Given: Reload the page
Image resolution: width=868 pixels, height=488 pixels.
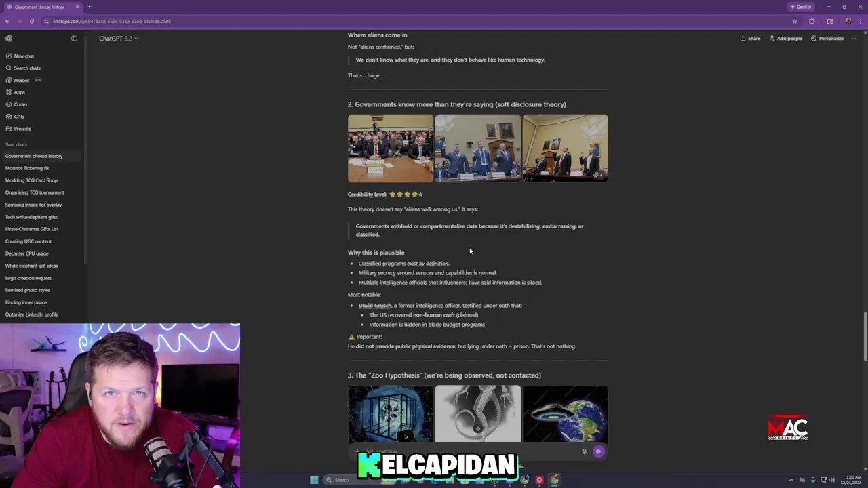Looking at the screenshot, I should (31, 21).
